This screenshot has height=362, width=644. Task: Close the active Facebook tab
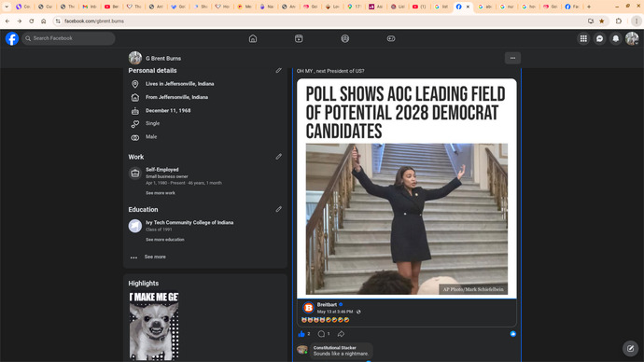point(468,7)
